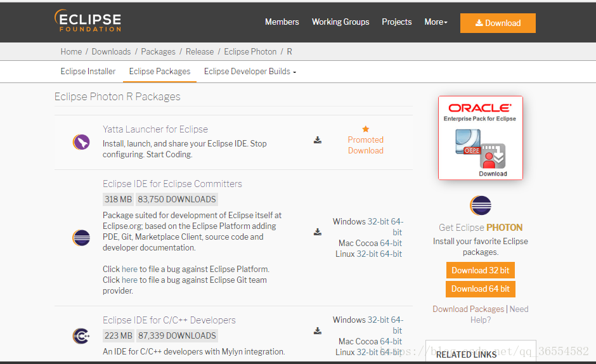Click the Mac Cocoa 64-bit link for C/C++ Developers
The image size is (596, 364).
point(391,342)
